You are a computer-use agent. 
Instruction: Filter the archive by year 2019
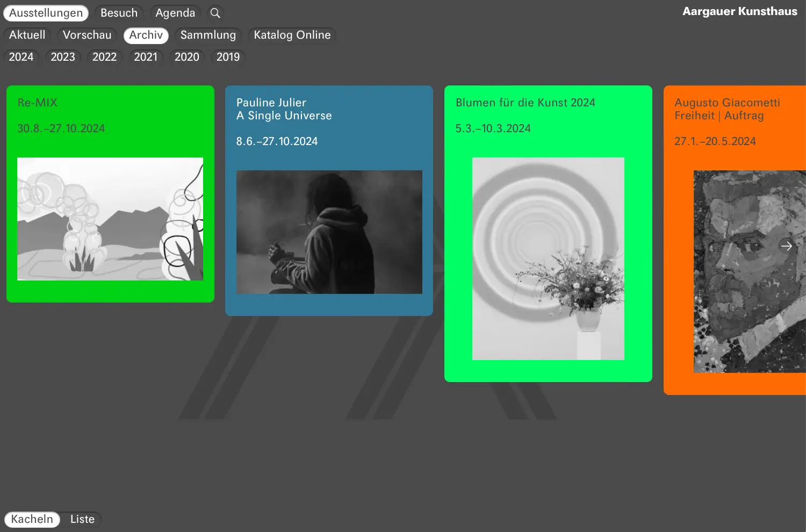(x=228, y=57)
